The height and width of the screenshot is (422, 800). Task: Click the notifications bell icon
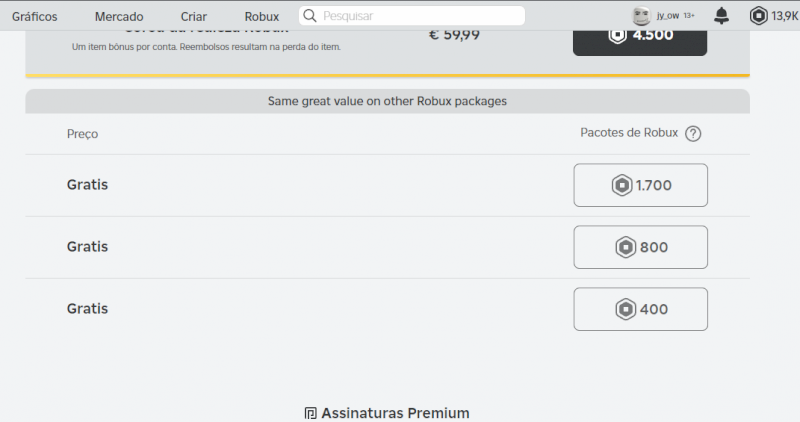click(x=722, y=16)
